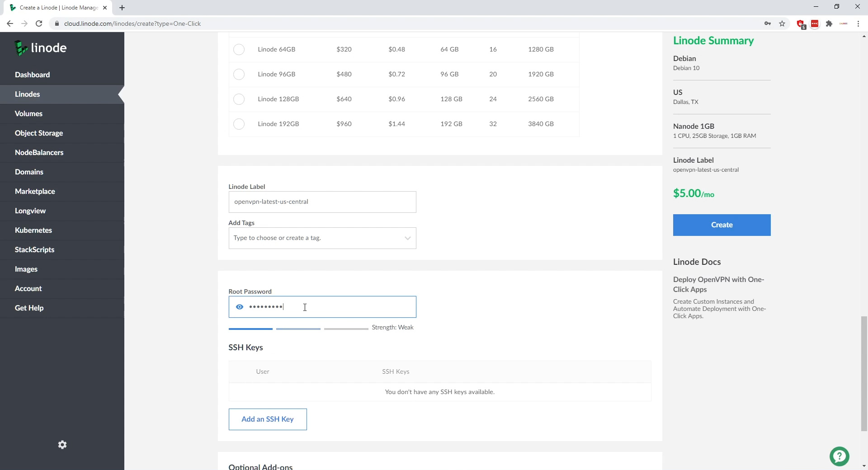Image resolution: width=868 pixels, height=470 pixels.
Task: Click the Root Password field
Action: tap(322, 307)
